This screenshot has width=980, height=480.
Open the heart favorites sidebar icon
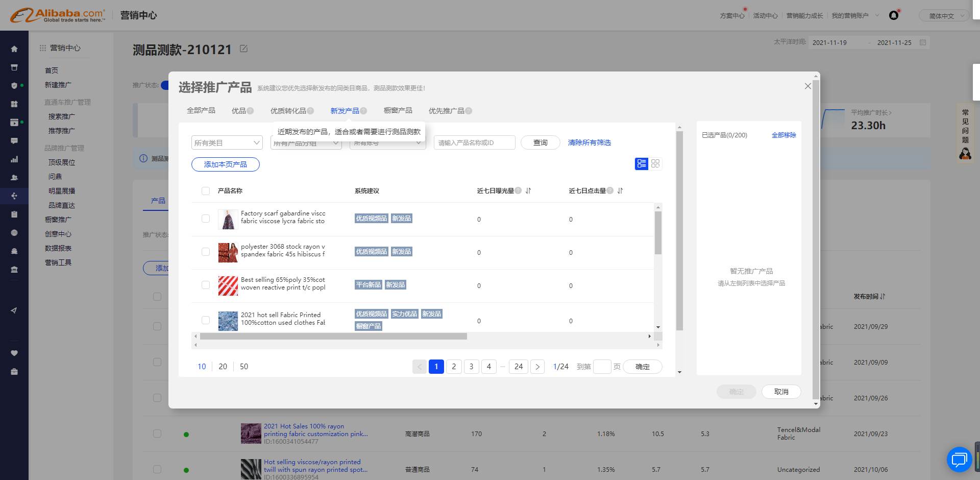[x=14, y=353]
